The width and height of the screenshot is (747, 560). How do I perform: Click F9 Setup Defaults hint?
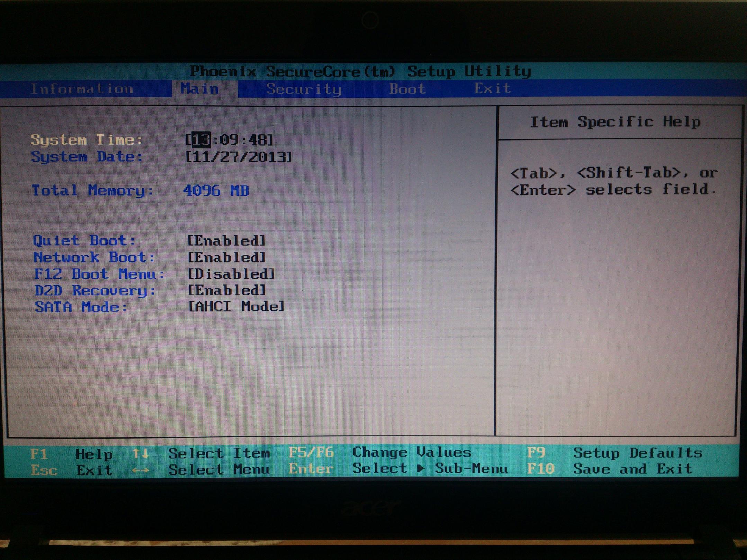tap(536, 453)
